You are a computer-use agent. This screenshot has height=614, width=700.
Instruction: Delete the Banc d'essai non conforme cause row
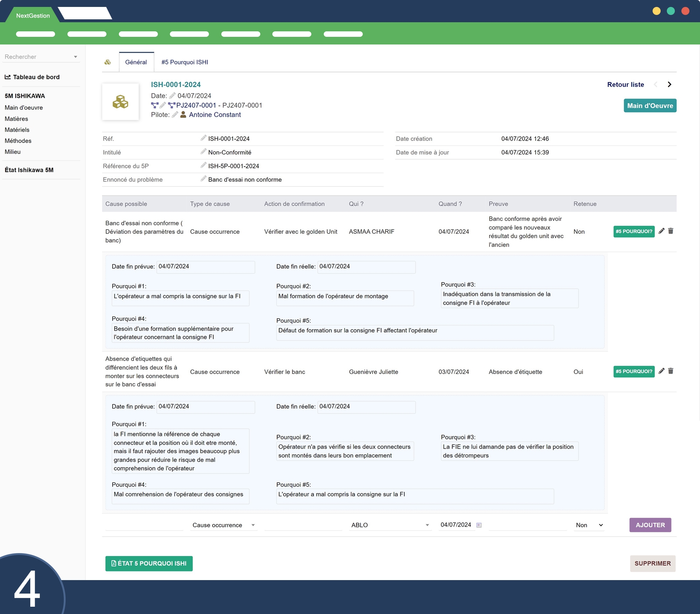(x=670, y=231)
